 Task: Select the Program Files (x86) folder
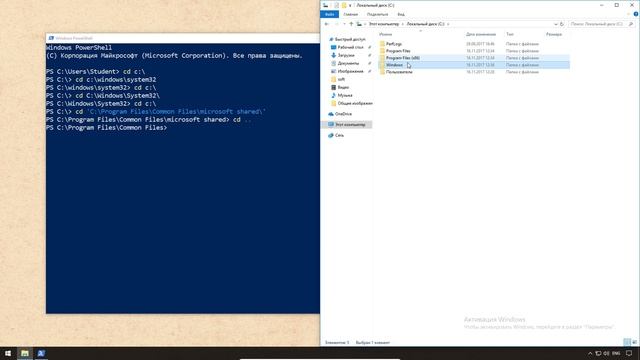(402, 58)
